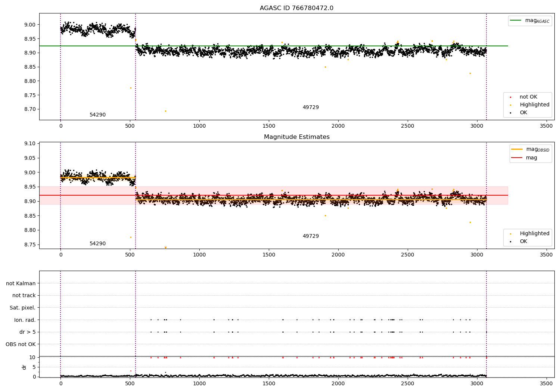Click the 54290 label in Magnitude Estimates plot

pos(97,244)
